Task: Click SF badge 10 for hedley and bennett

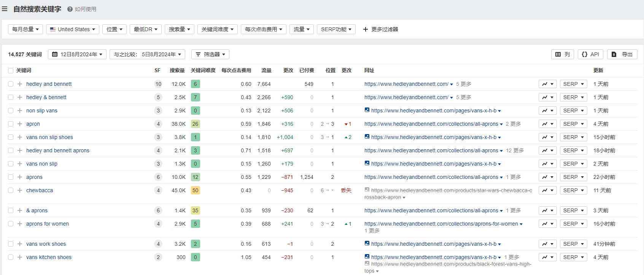Action: [x=158, y=84]
